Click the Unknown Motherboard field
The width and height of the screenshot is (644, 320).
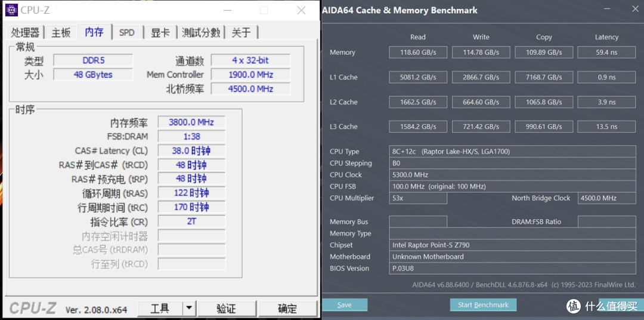click(x=513, y=256)
